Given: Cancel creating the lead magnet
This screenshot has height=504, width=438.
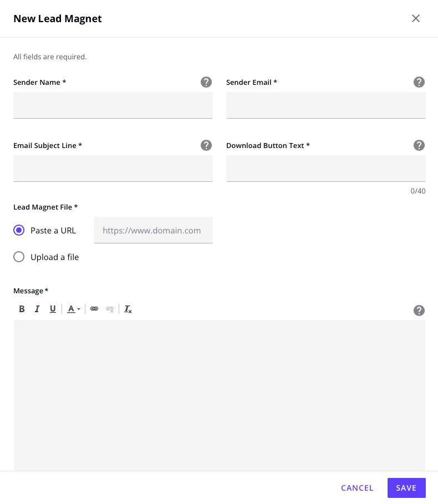Looking at the screenshot, I should (x=357, y=488).
